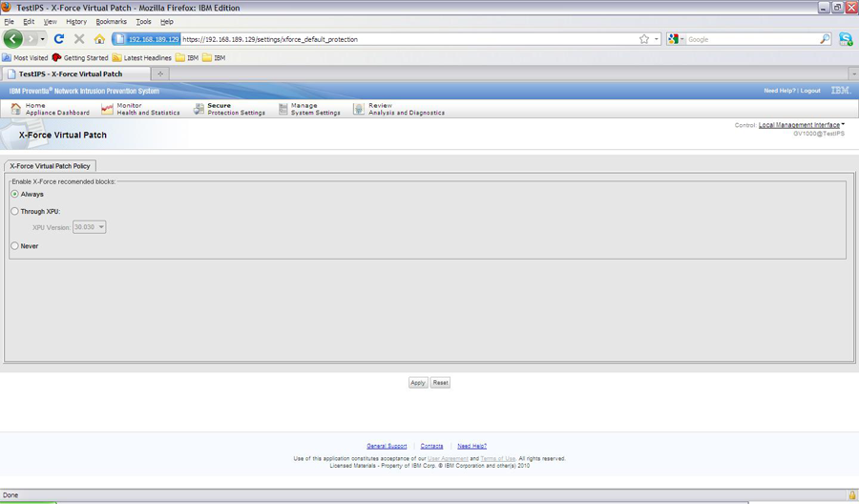This screenshot has height=504, width=859.
Task: Open the XPU Version 30.030 dropdown
Action: point(90,227)
